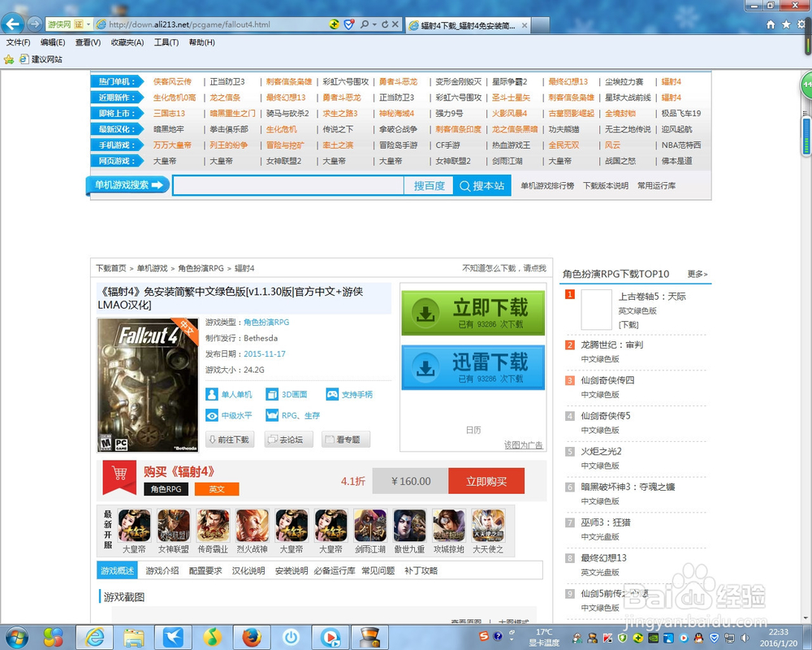Launch 迅雷 Thunder from the taskbar
This screenshot has width=812, height=650.
(173, 638)
